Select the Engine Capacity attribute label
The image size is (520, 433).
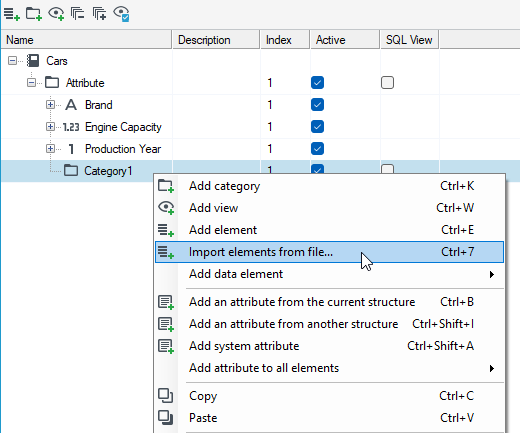coord(123,127)
